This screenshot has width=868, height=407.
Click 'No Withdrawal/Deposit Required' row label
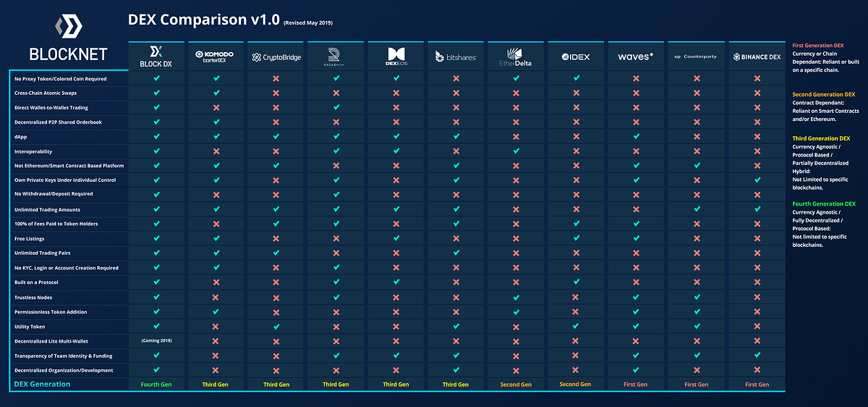[54, 194]
